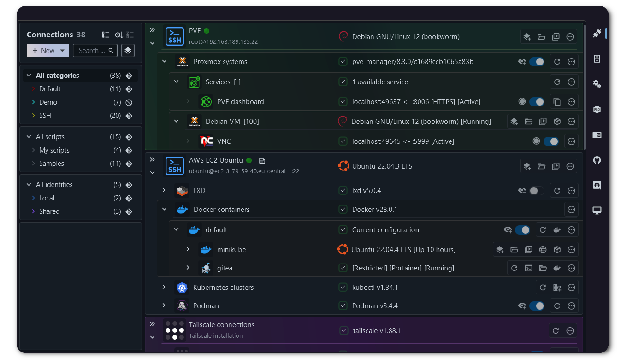Open the New button dropdown arrow

(x=61, y=51)
